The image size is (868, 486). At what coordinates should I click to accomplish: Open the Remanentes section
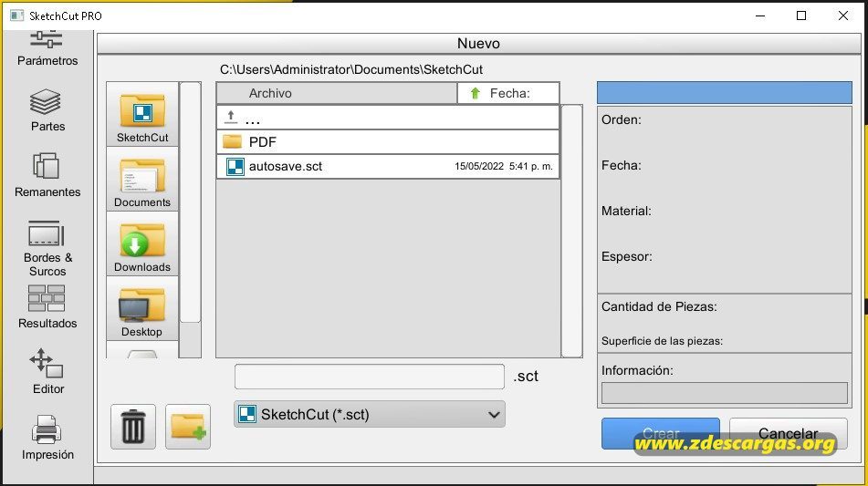tap(47, 175)
